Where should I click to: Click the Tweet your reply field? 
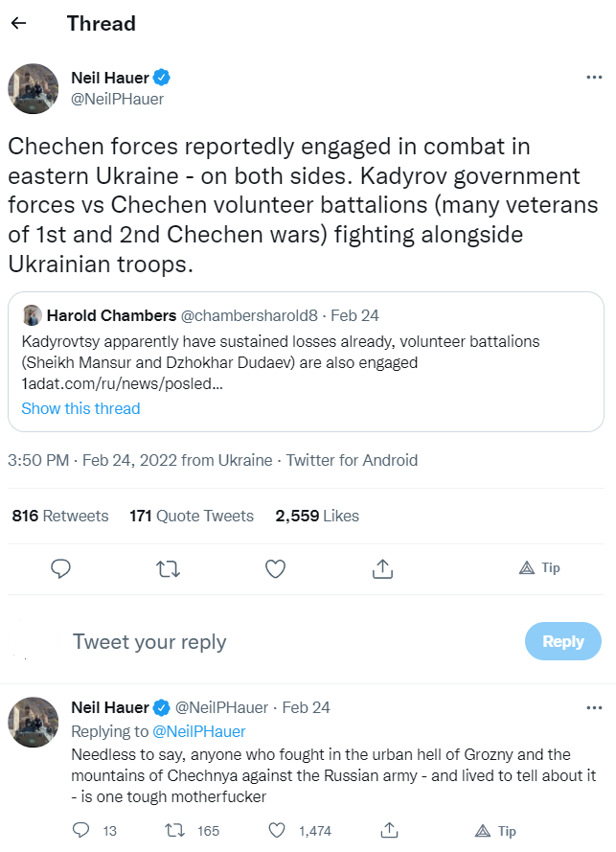point(287,641)
